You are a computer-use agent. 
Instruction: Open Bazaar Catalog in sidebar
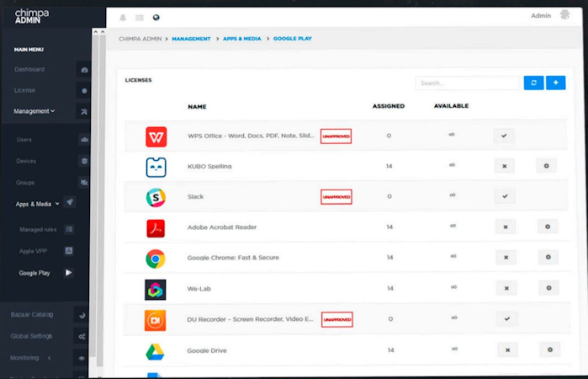tap(31, 315)
